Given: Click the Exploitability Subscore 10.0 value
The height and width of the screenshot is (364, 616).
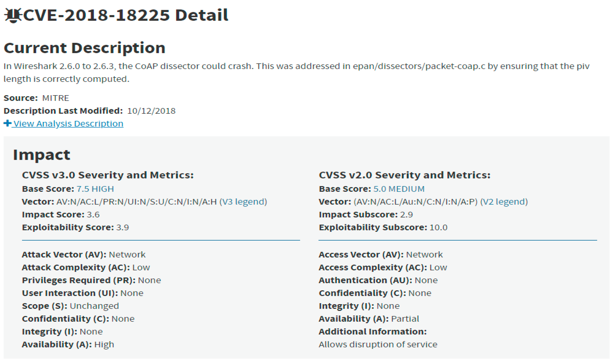Looking at the screenshot, I should tap(438, 227).
